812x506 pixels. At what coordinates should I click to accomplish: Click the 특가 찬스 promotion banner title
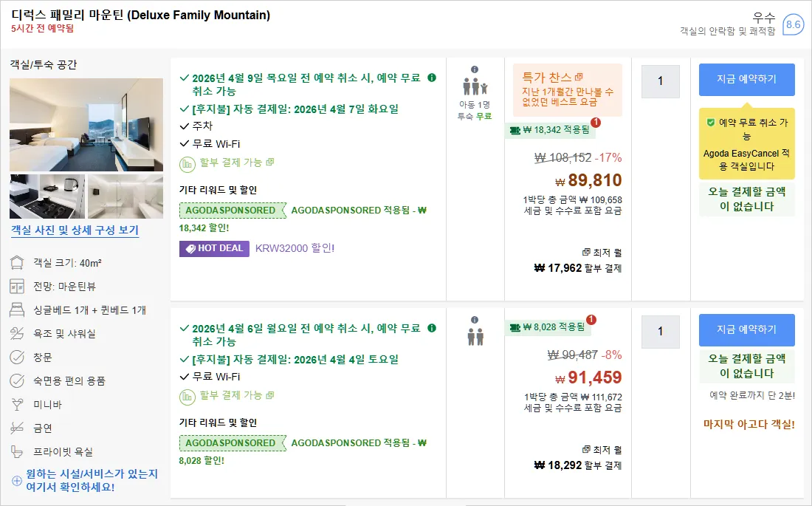tap(547, 78)
